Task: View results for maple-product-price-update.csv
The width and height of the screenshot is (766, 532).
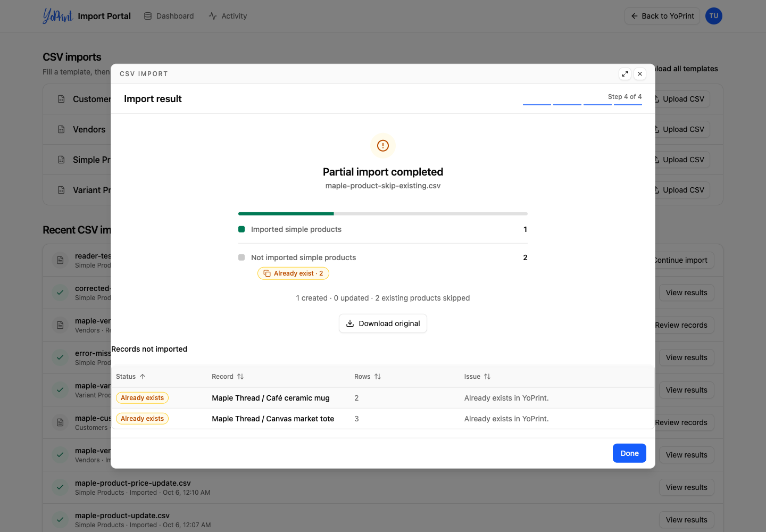Action: pos(687,487)
